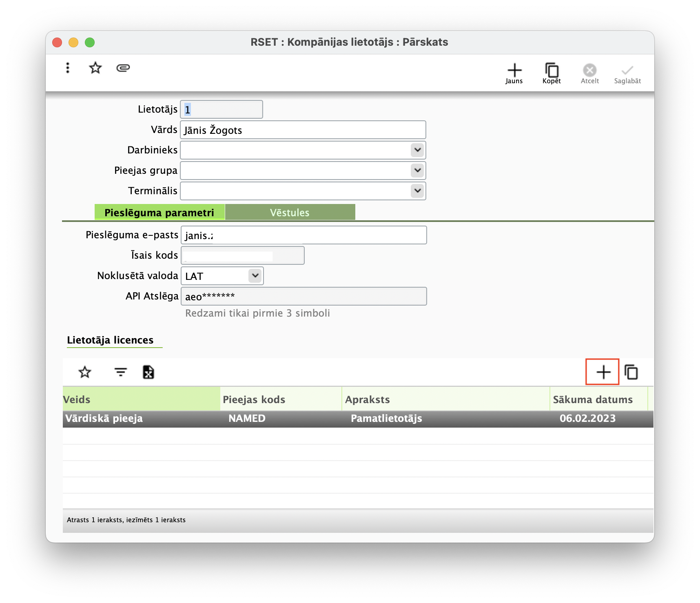This screenshot has height=603, width=700.
Task: Add a new licence with plus icon
Action: pos(603,372)
